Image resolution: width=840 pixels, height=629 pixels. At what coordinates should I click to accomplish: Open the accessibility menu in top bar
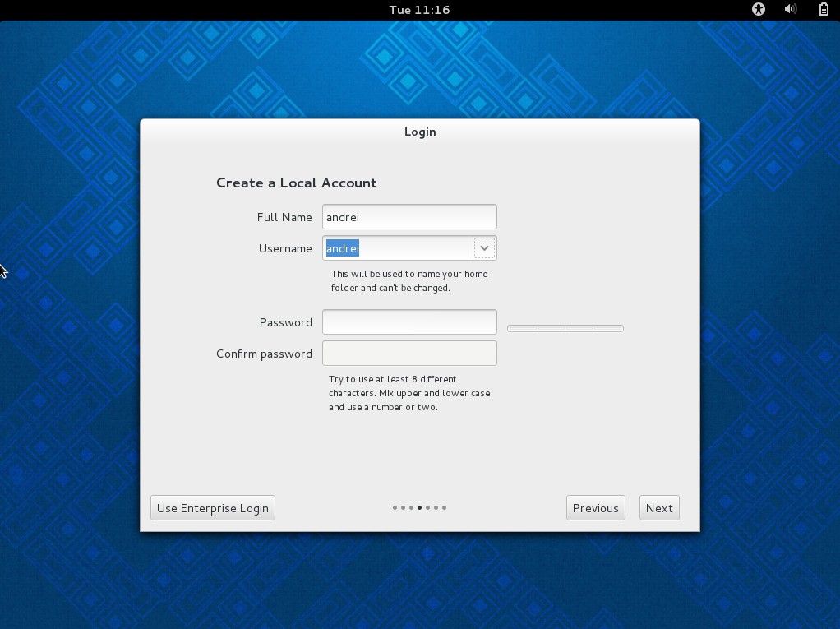pos(757,10)
